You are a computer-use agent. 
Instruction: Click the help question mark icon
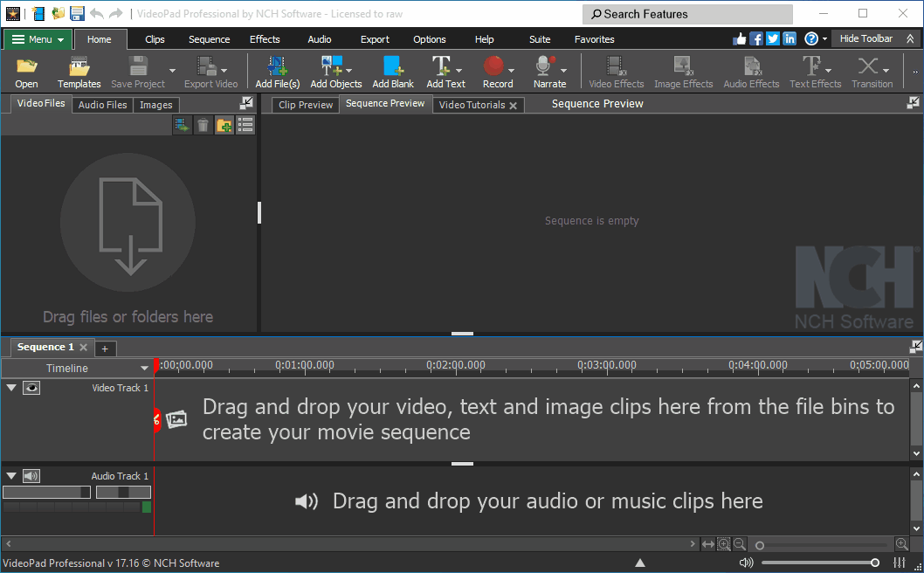(811, 39)
